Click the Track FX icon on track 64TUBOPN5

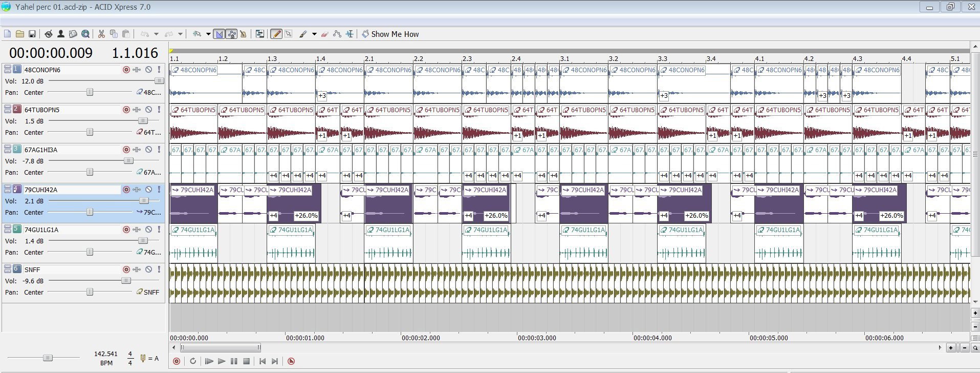click(x=137, y=110)
